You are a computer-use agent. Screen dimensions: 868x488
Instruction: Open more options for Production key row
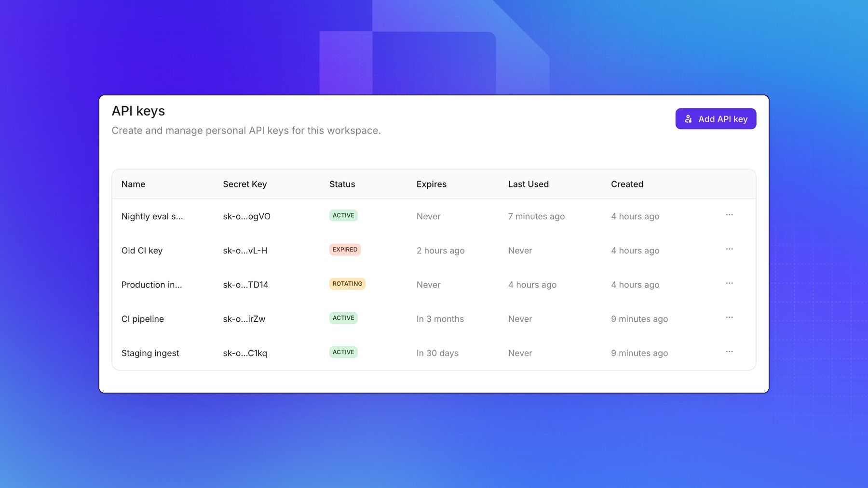coord(729,283)
